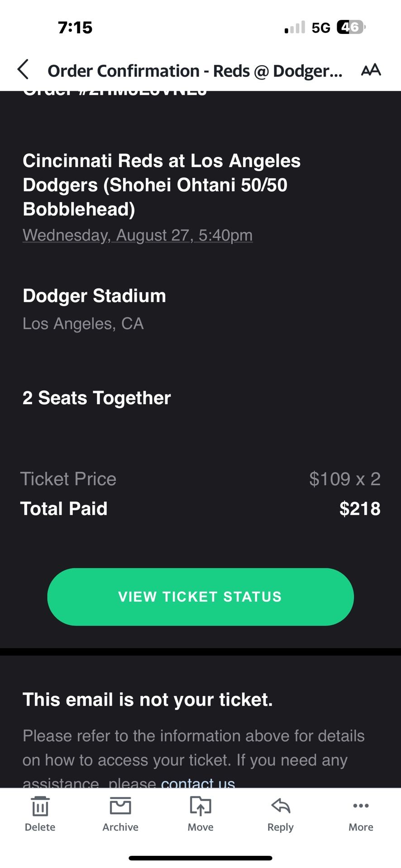The height and width of the screenshot is (868, 401).
Task: Open the contact us link
Action: click(198, 783)
